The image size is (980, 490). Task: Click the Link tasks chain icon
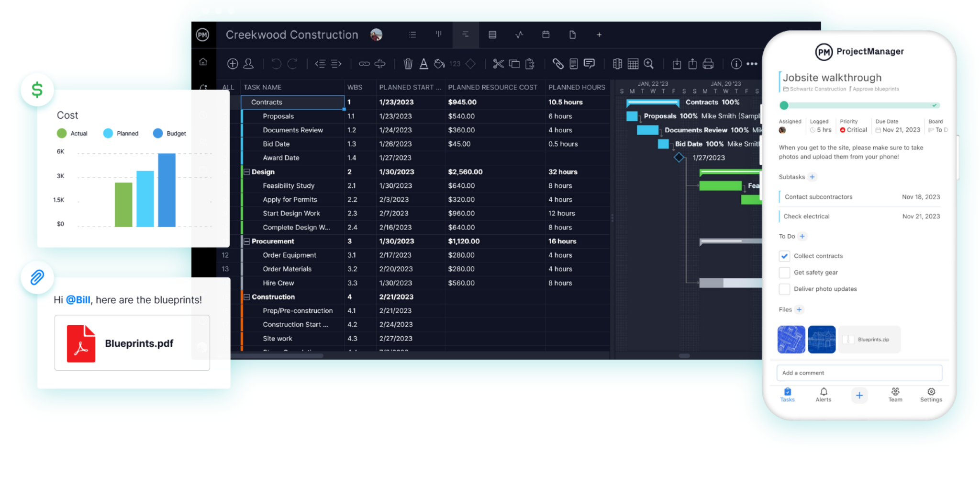click(364, 64)
